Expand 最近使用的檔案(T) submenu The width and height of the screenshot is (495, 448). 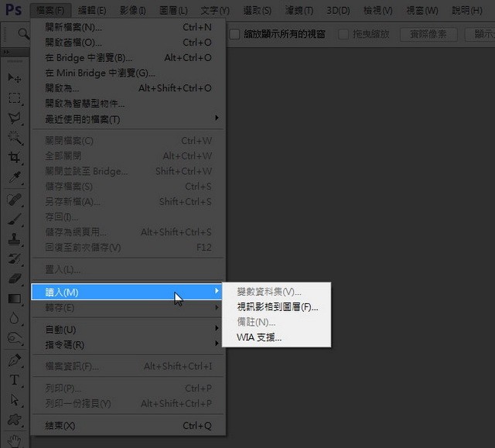coord(128,119)
